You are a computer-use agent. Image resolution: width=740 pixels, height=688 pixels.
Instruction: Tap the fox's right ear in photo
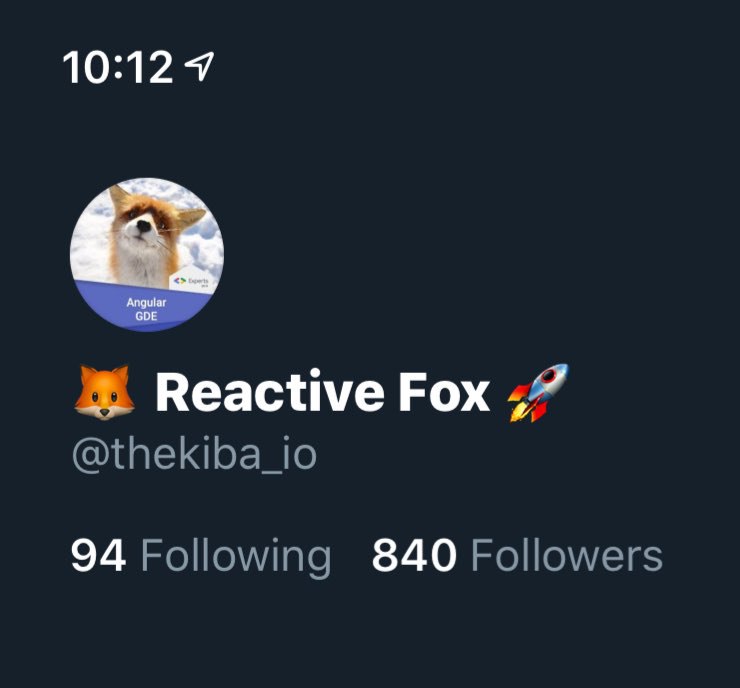coord(193,218)
